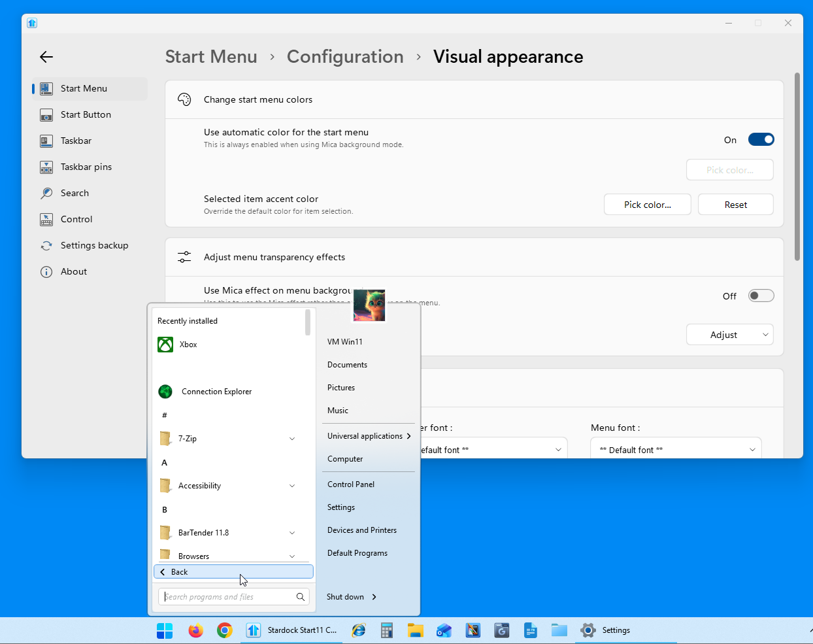Click the Search programs and files box
This screenshot has height=644, width=813.
point(226,597)
